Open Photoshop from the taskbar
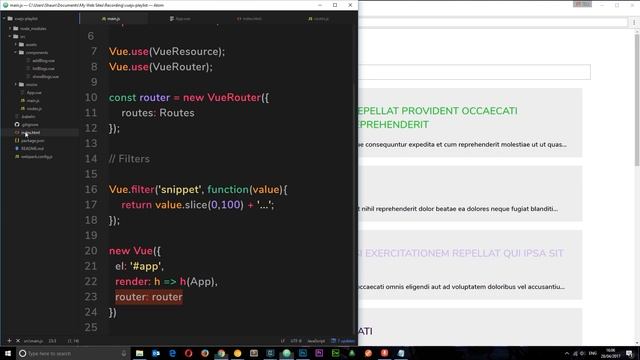The height and width of the screenshot is (360, 640). click(x=303, y=353)
